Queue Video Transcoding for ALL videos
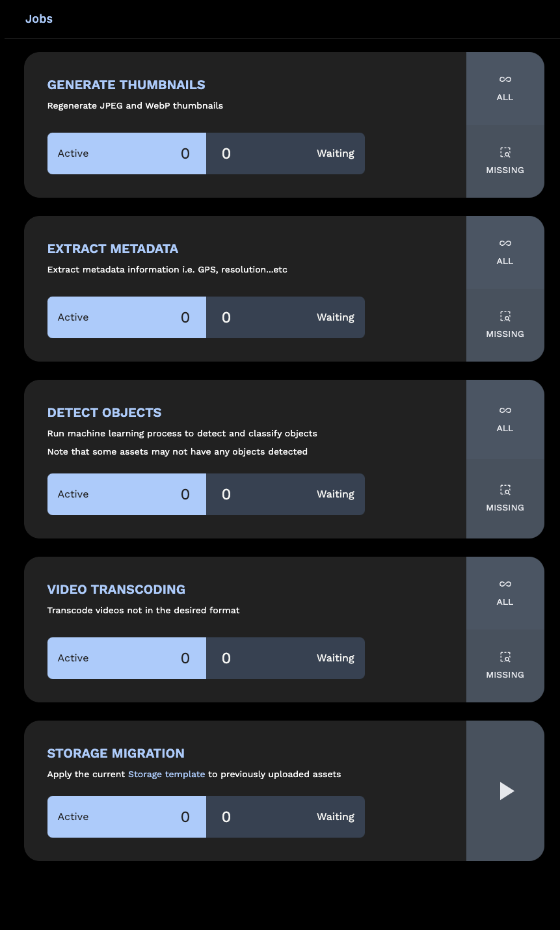 pos(505,593)
